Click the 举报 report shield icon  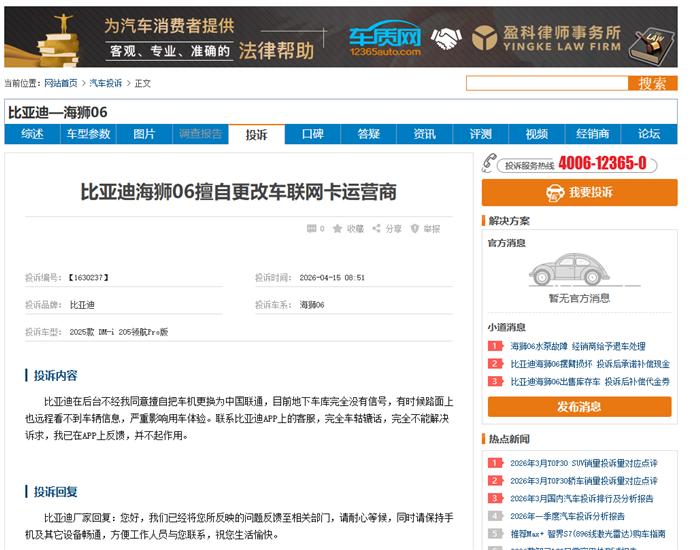[x=415, y=229]
